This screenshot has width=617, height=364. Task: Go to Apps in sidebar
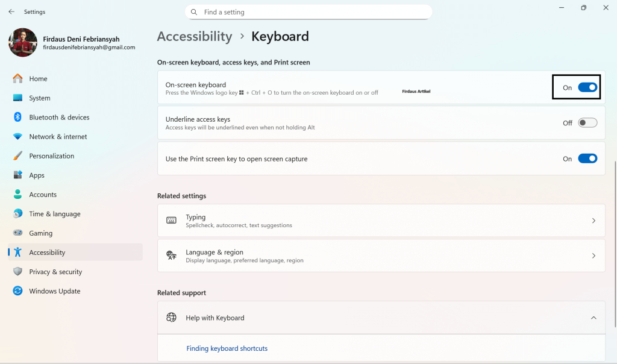coord(37,175)
